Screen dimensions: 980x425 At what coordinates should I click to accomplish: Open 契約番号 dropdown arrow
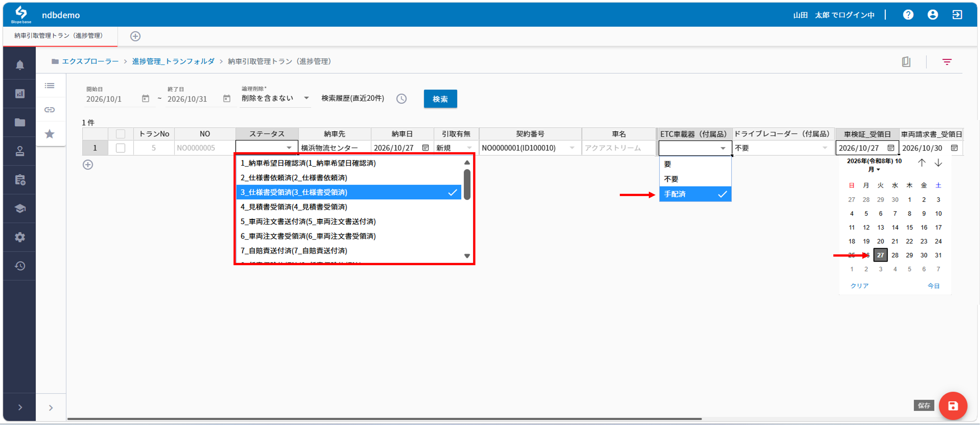572,148
